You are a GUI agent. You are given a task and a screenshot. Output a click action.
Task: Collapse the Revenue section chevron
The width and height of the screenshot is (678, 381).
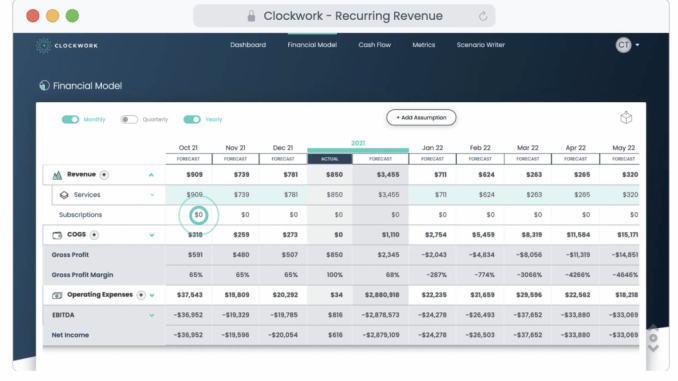151,175
